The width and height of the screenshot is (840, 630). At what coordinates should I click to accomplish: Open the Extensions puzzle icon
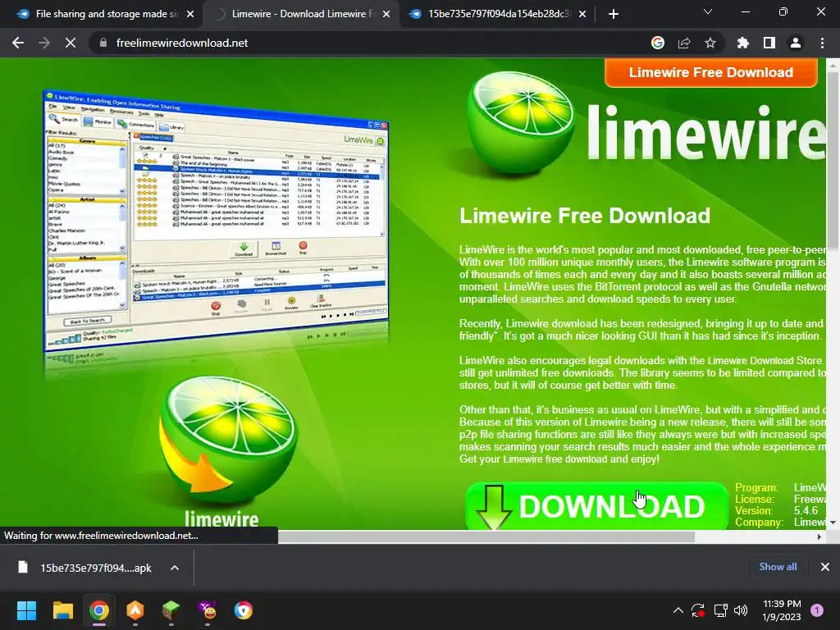(x=743, y=43)
